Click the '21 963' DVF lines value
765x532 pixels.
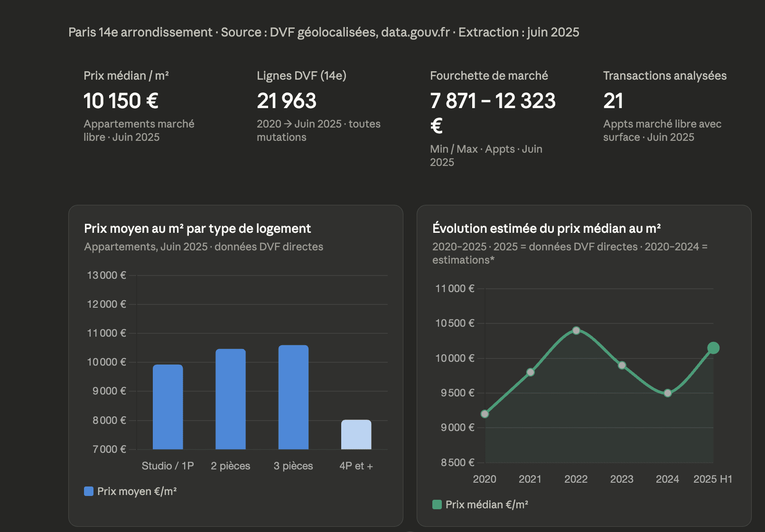click(287, 101)
